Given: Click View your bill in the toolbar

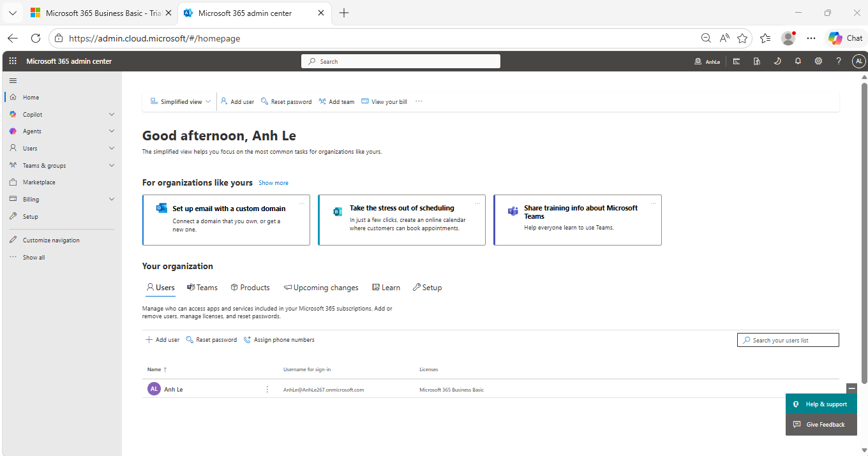Looking at the screenshot, I should 384,101.
